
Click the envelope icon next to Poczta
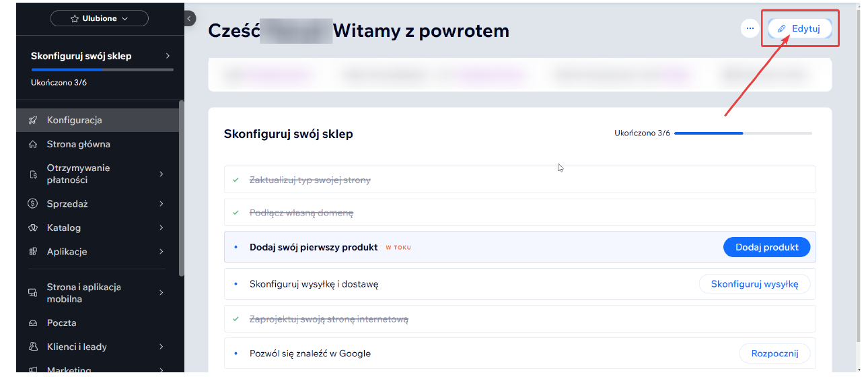coord(32,323)
